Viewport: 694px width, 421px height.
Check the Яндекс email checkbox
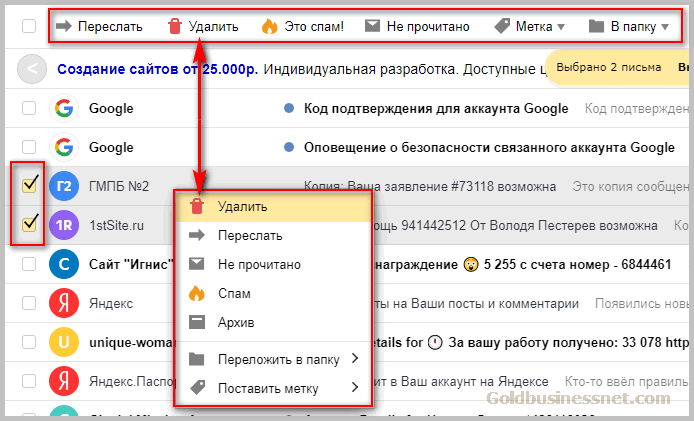tap(29, 303)
